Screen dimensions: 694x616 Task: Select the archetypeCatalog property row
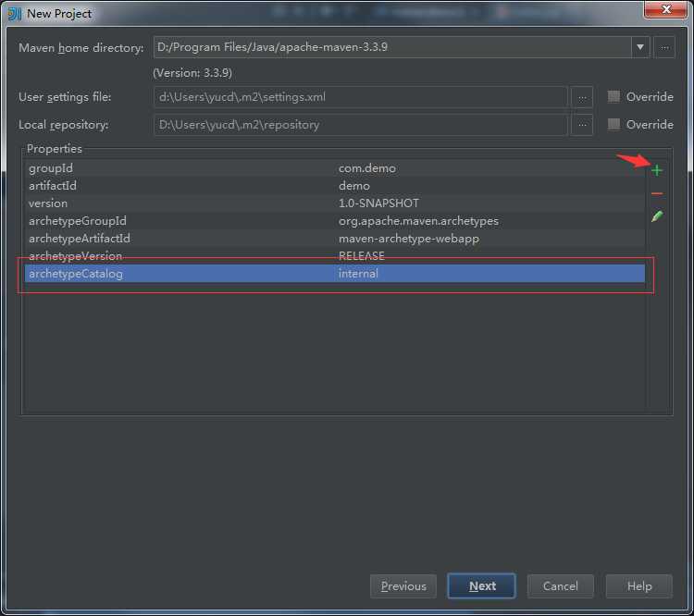coord(335,274)
